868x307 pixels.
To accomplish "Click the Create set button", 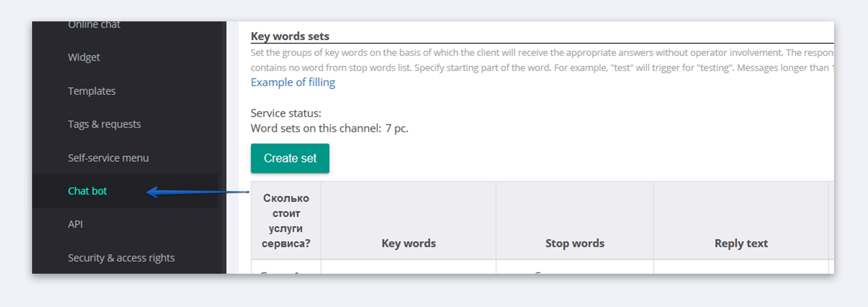I will pos(290,158).
